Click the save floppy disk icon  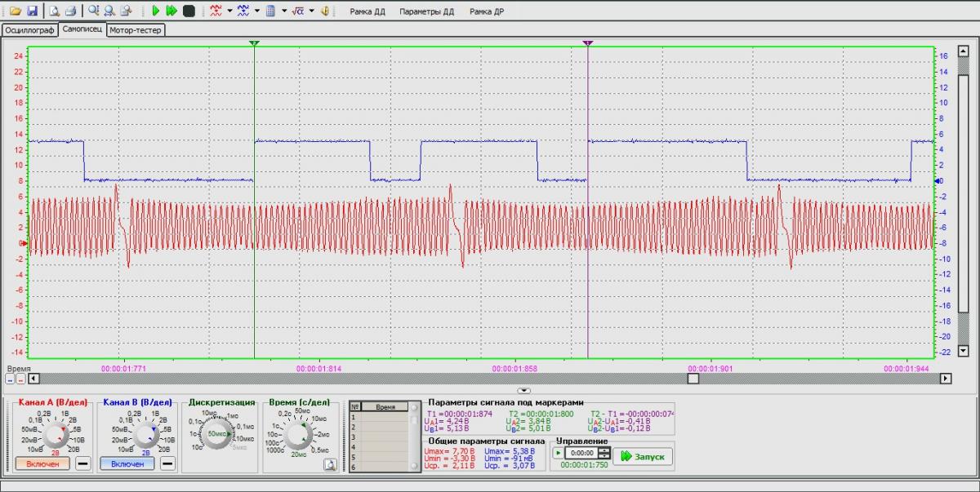tap(32, 11)
